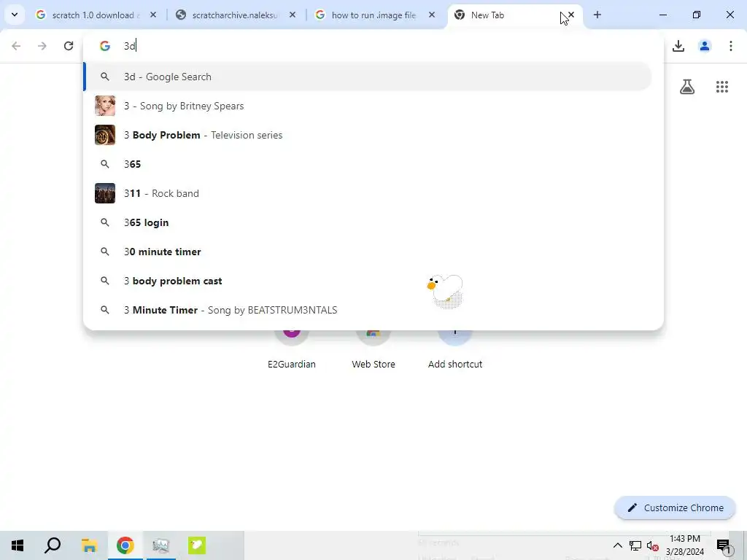Select '3d - Google Search' suggestion
Screen dimensions: 747x560
point(368,77)
